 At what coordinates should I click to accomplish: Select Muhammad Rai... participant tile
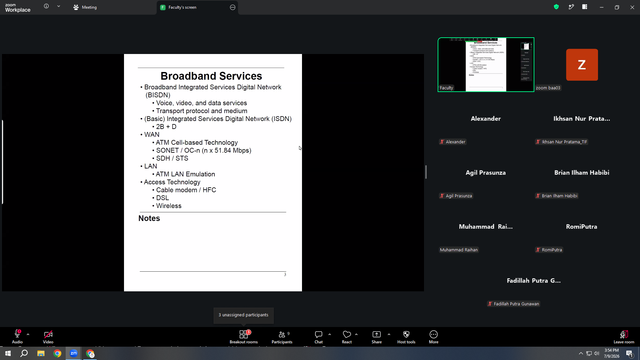(486, 227)
